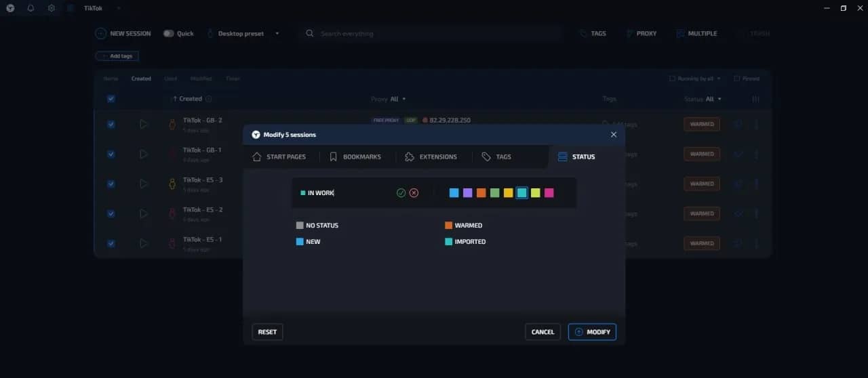Open the notifications bell icon
Screen dimensions: 868x378
point(31,8)
